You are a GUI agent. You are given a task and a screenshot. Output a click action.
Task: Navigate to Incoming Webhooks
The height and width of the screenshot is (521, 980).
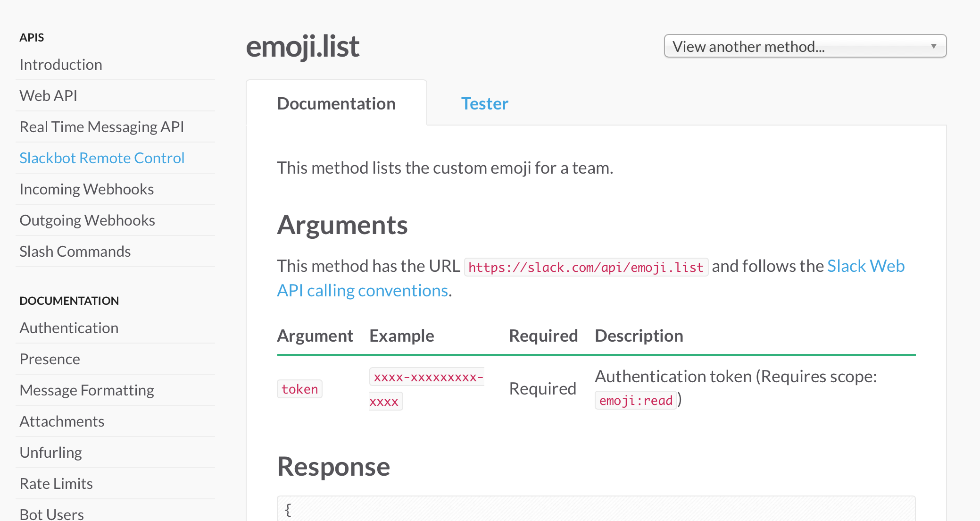coord(87,189)
